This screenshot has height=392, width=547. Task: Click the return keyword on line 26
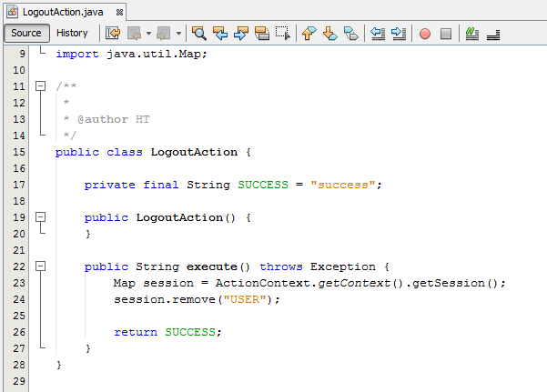[x=136, y=332]
